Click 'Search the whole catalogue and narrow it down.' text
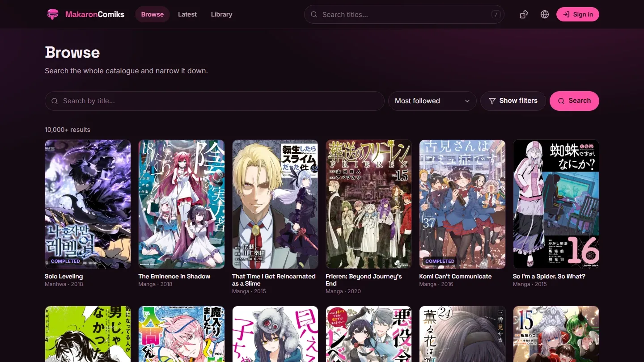Screen dimensions: 644x362 (x=126, y=71)
